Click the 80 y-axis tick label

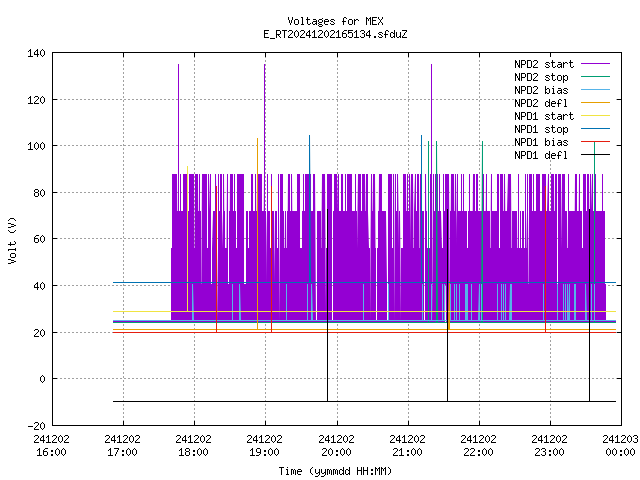tap(39, 193)
